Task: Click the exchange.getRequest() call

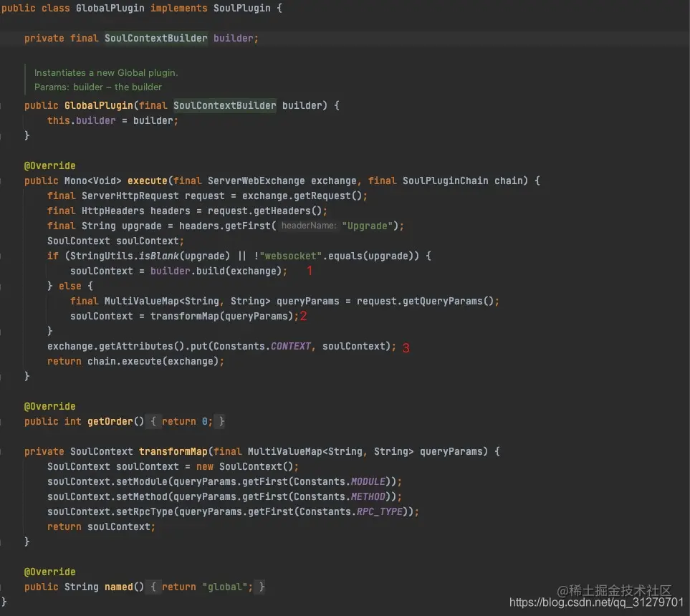Action: 302,196
